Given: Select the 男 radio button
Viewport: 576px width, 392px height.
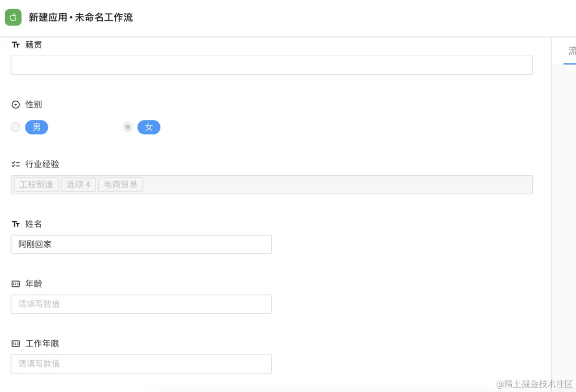Looking at the screenshot, I should point(15,127).
